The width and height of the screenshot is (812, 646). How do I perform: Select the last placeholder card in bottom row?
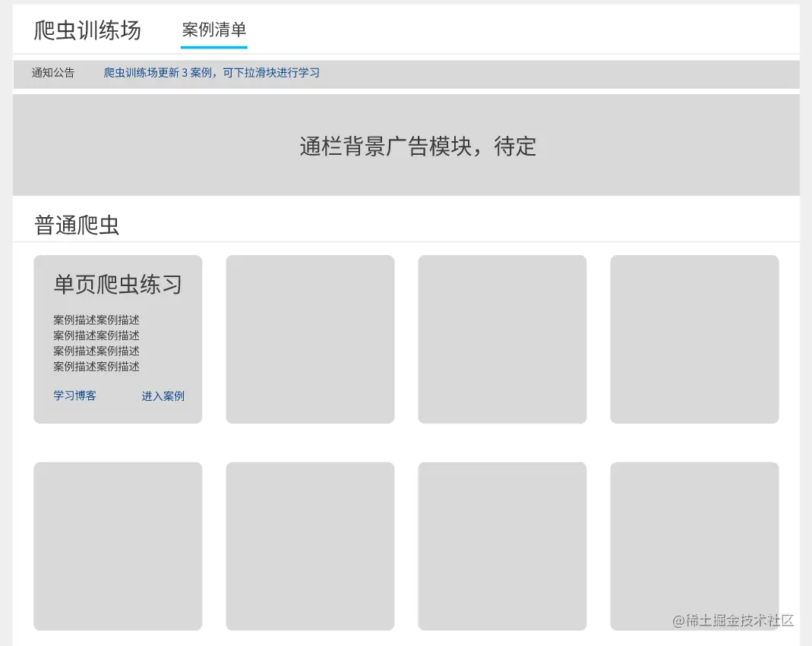click(694, 546)
